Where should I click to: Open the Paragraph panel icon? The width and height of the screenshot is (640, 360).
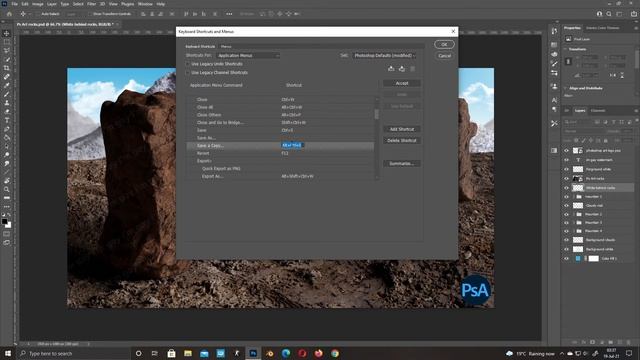coord(554,109)
